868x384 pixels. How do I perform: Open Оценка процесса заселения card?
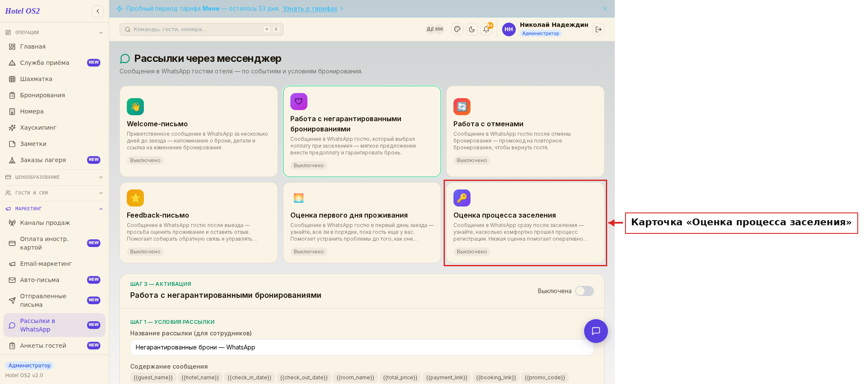click(x=525, y=223)
